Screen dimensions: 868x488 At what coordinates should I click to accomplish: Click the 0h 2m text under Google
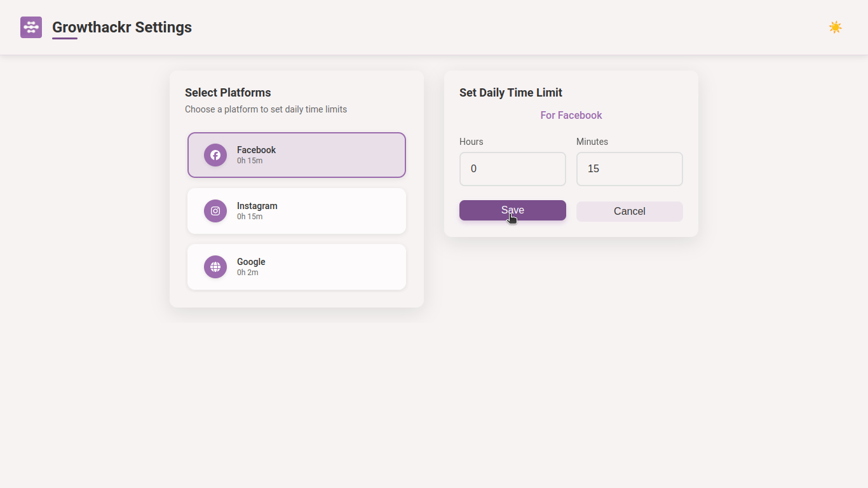248,273
